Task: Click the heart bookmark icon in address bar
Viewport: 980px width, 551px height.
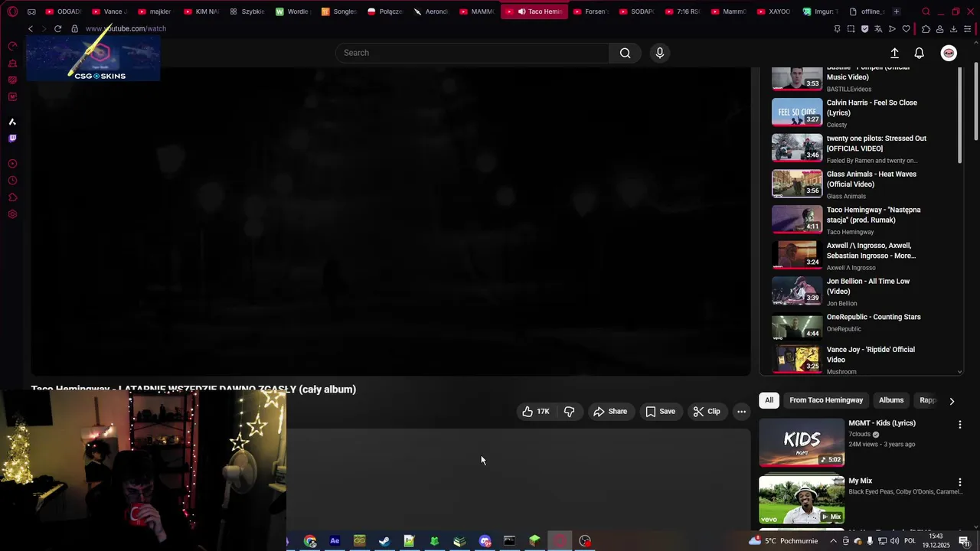Action: coord(906,29)
